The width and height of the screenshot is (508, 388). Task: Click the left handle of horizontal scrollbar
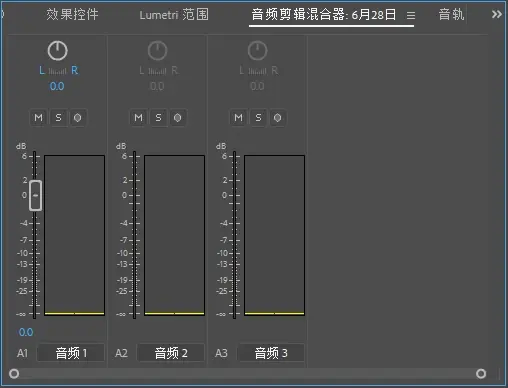pos(14,374)
